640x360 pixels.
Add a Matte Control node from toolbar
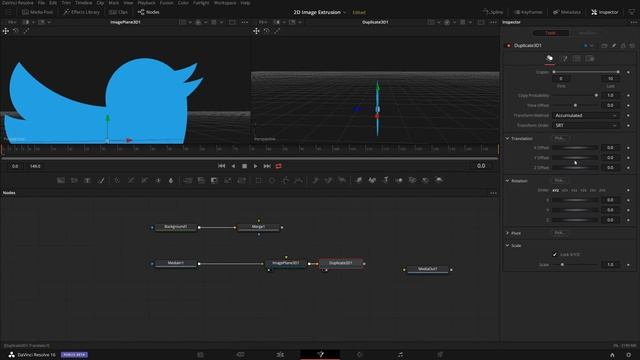(x=214, y=180)
